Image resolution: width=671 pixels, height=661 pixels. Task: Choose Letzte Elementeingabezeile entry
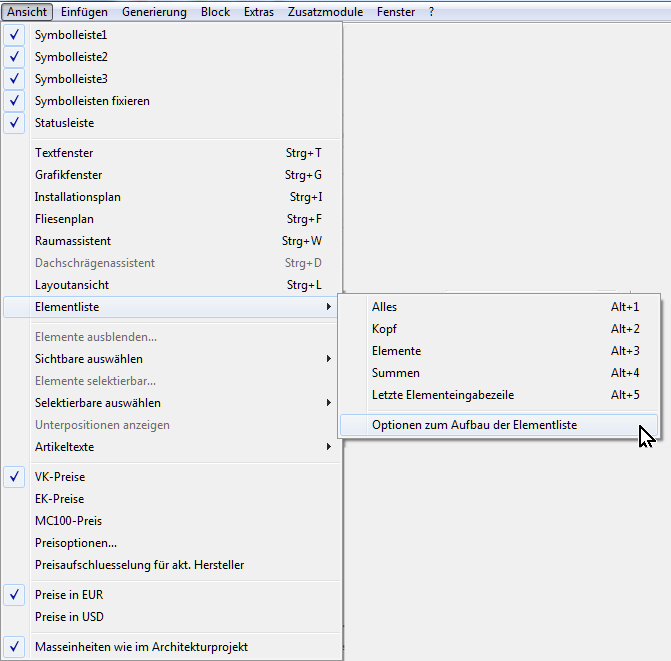(443, 395)
